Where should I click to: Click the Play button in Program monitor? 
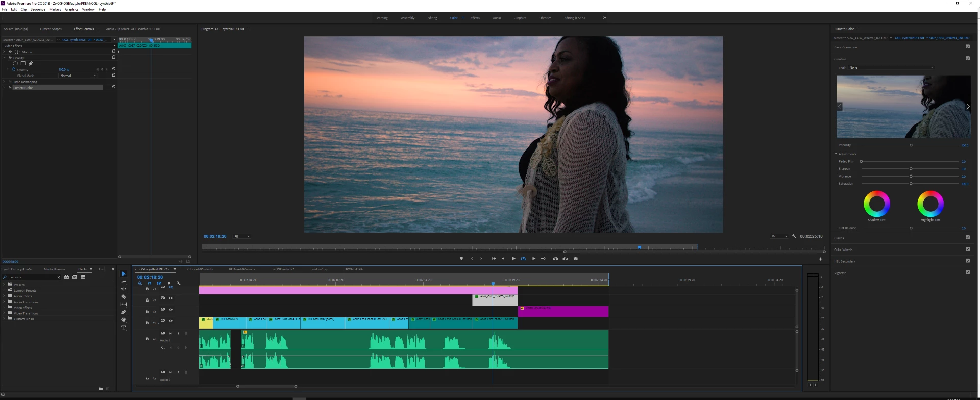513,259
